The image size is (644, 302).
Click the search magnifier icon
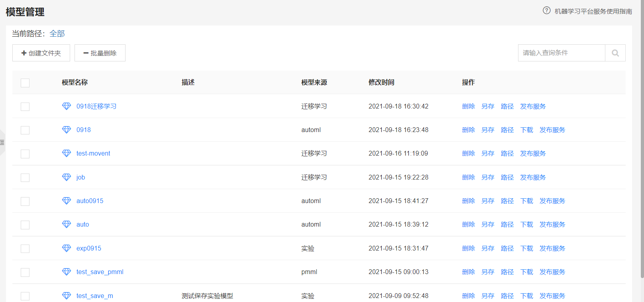(x=615, y=53)
